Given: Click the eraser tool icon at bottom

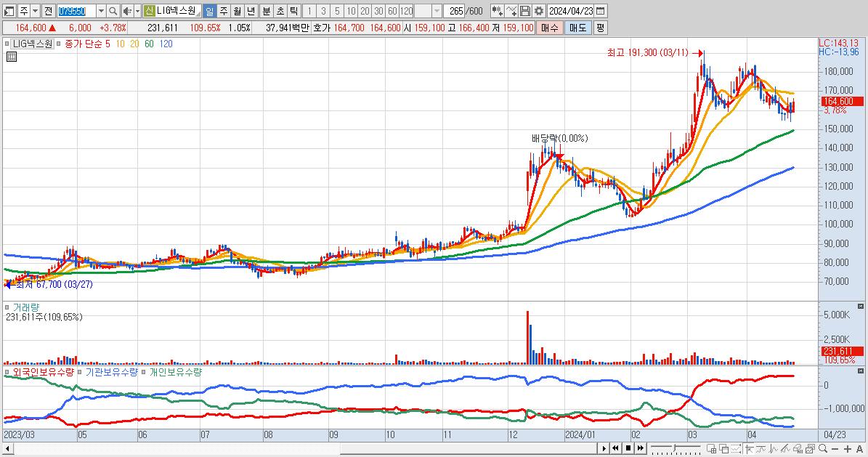Looking at the screenshot, I should pyautogui.click(x=798, y=449).
